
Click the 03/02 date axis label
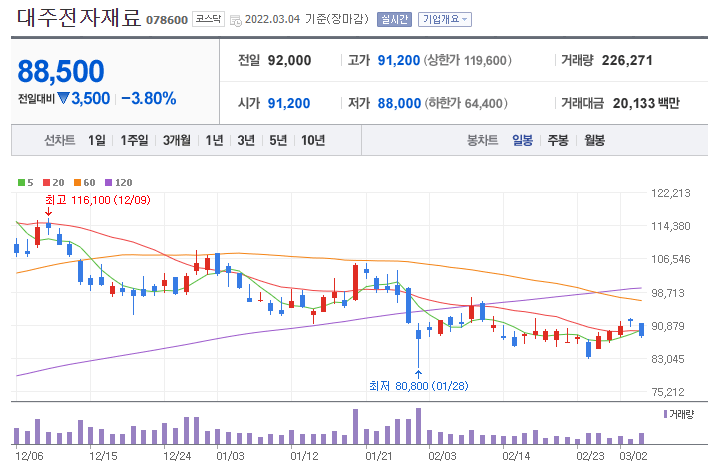633,456
